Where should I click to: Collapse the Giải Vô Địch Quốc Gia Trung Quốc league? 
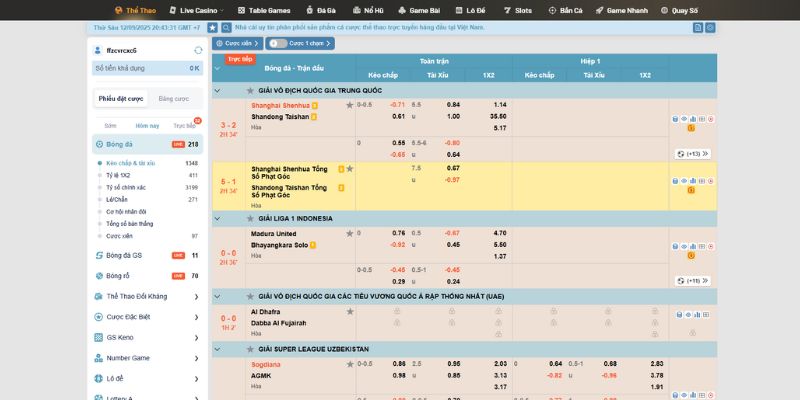(217, 91)
